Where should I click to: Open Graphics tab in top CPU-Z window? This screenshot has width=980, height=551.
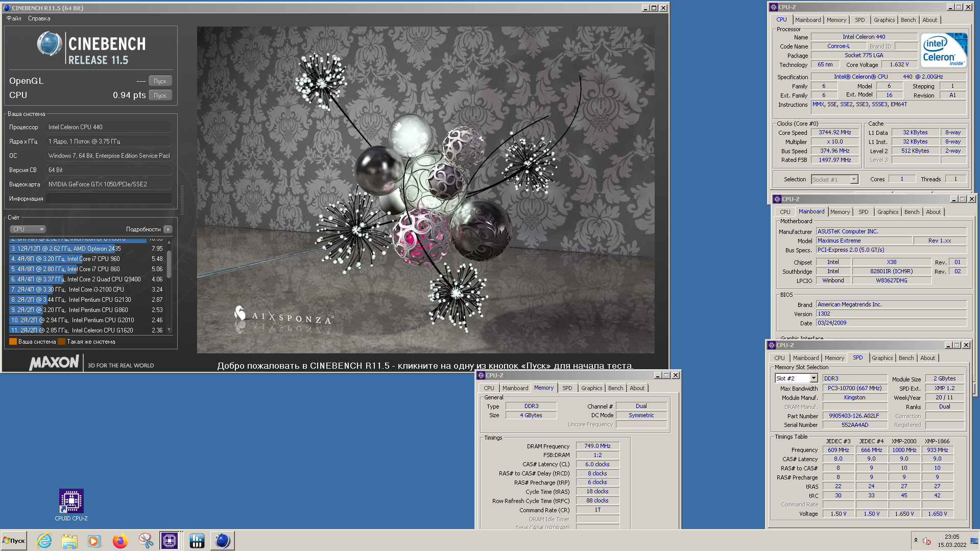(x=884, y=20)
